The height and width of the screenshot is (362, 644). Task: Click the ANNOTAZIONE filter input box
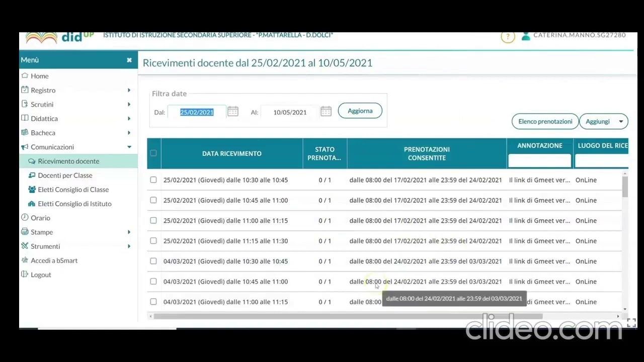tap(540, 160)
